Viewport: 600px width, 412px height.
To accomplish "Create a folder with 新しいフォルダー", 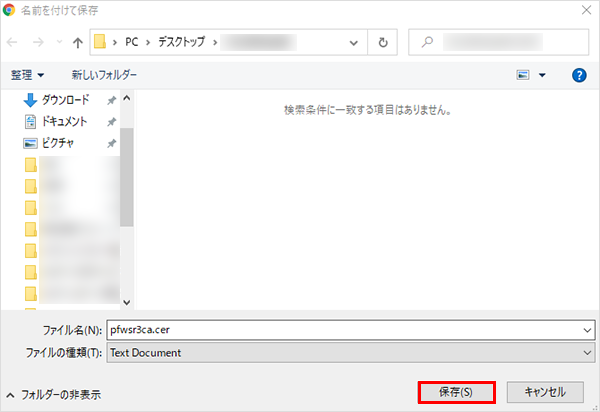I will tap(104, 75).
